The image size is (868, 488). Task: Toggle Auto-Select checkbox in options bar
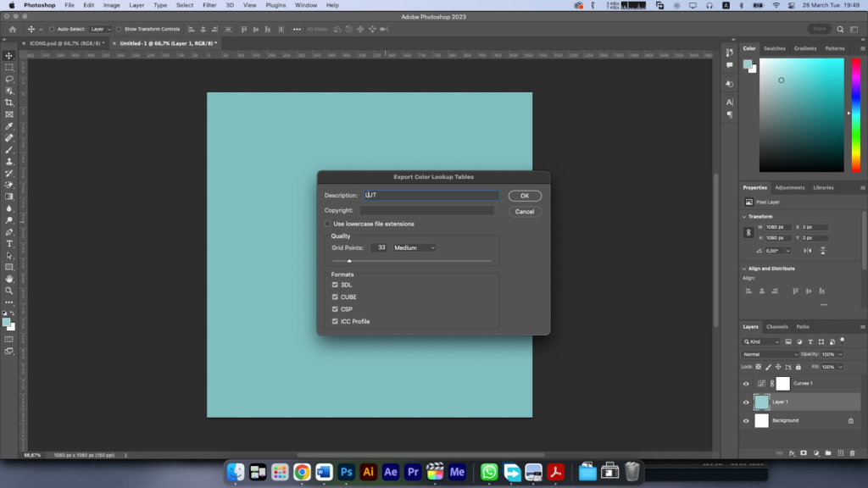[x=52, y=30]
